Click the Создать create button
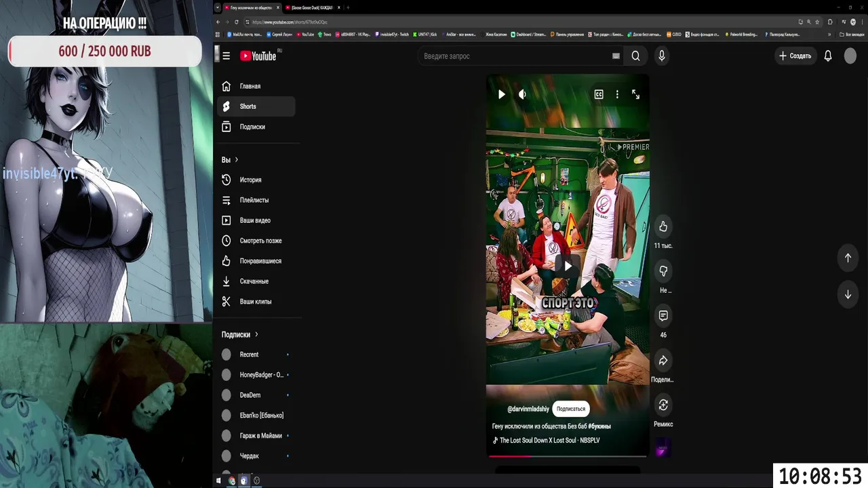 (795, 56)
